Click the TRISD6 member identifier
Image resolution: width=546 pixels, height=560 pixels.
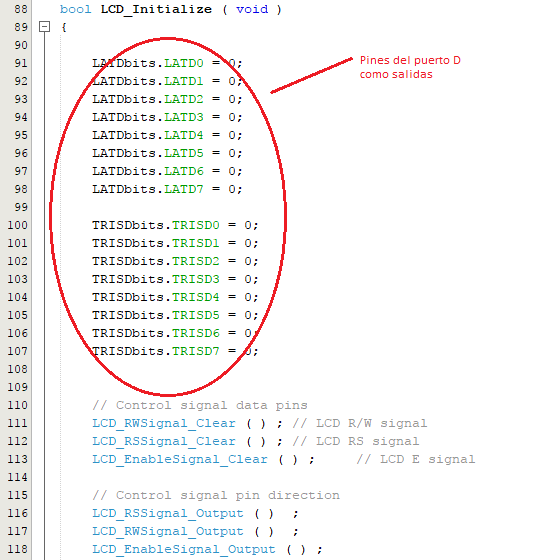196,333
